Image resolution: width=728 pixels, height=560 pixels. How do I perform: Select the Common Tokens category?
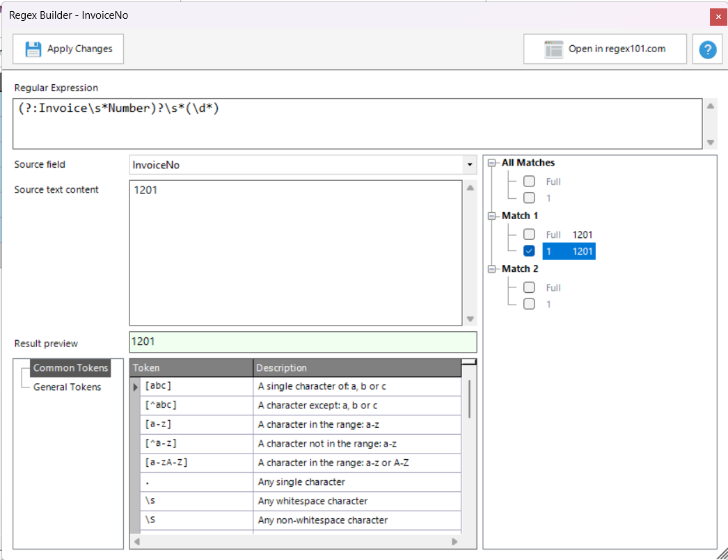pyautogui.click(x=70, y=368)
